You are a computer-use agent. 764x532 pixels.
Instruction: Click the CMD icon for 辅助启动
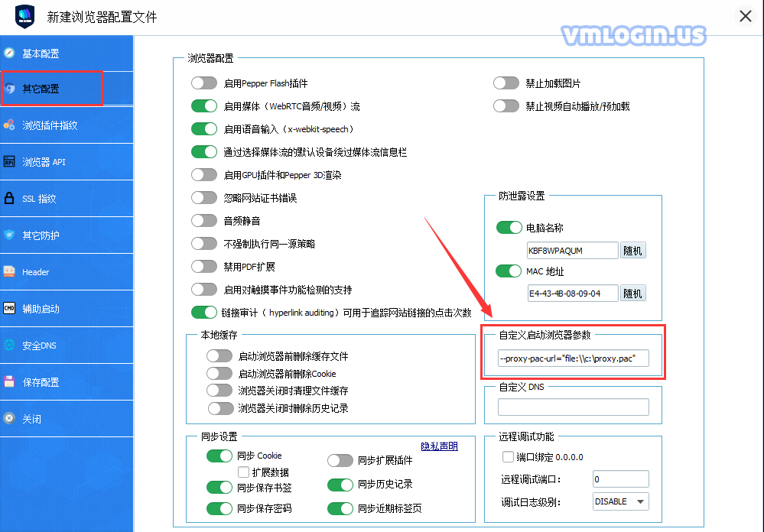tap(10, 309)
